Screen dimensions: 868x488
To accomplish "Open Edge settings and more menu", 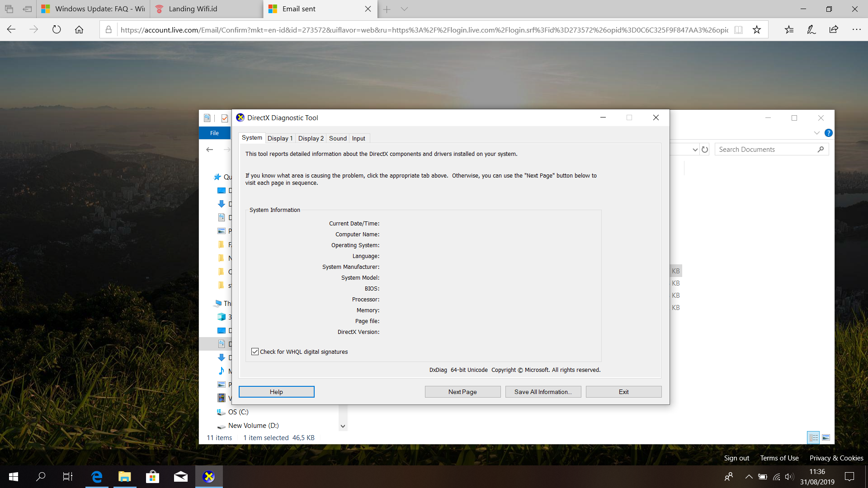I will 856,29.
